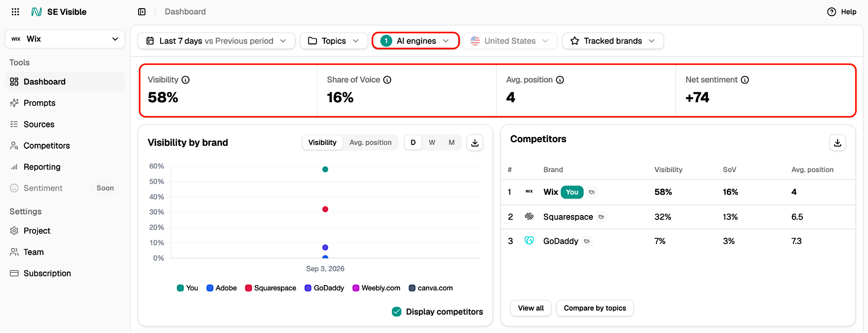This screenshot has width=868, height=333.
Task: Click the Squarespace brand logo
Action: [529, 216]
